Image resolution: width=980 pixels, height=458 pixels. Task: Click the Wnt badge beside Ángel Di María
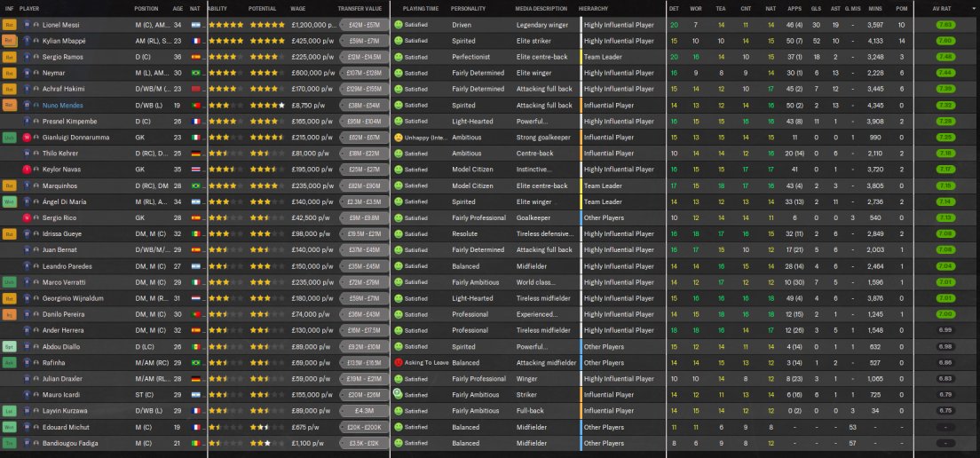10,201
